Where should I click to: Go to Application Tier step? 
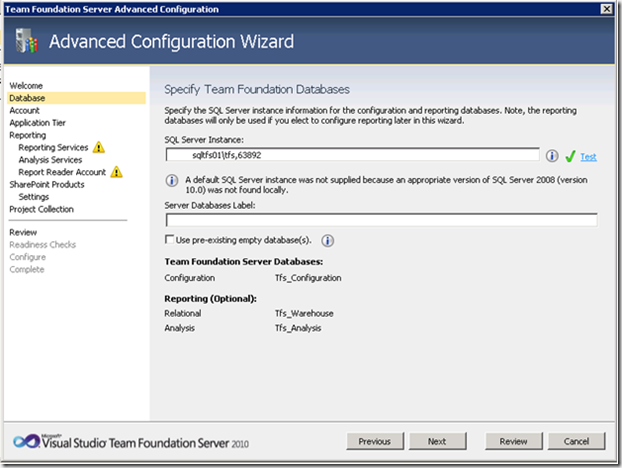click(x=38, y=122)
